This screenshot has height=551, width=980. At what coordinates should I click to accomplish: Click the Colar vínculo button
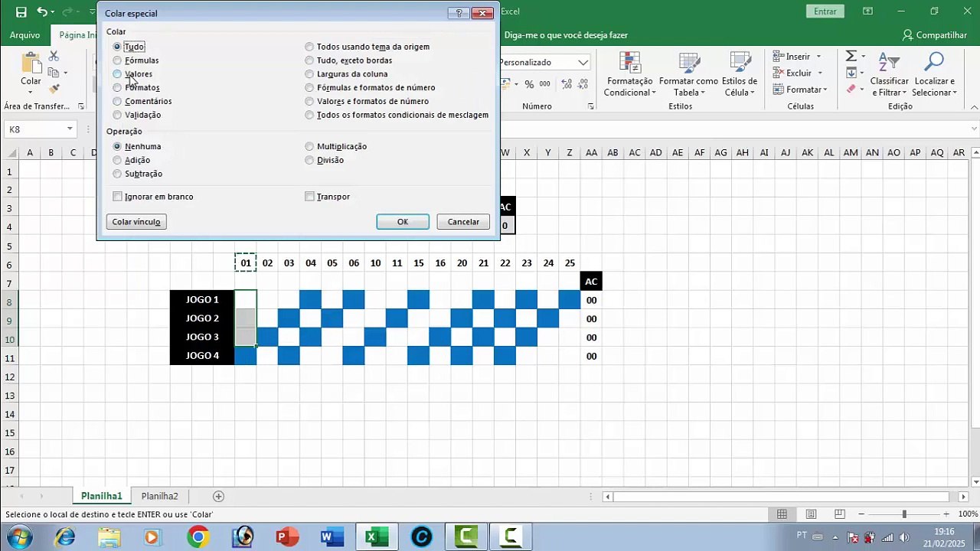(136, 222)
